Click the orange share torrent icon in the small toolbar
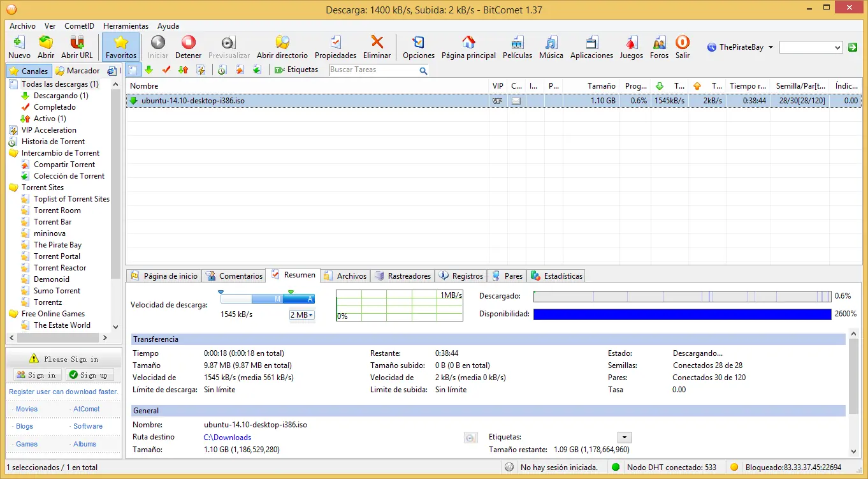The height and width of the screenshot is (479, 868). click(240, 70)
